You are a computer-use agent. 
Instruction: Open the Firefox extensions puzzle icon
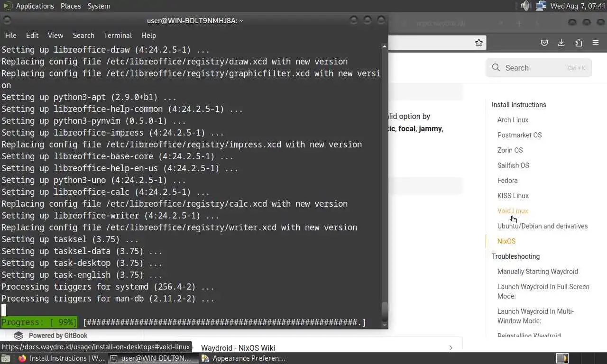click(x=579, y=43)
